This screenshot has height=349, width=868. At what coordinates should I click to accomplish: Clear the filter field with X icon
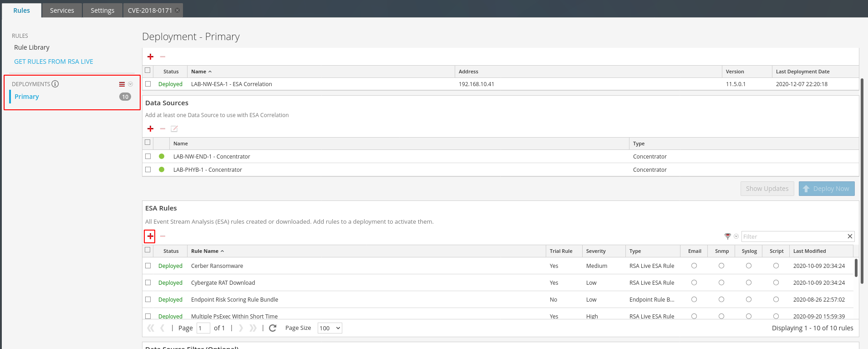(x=849, y=236)
